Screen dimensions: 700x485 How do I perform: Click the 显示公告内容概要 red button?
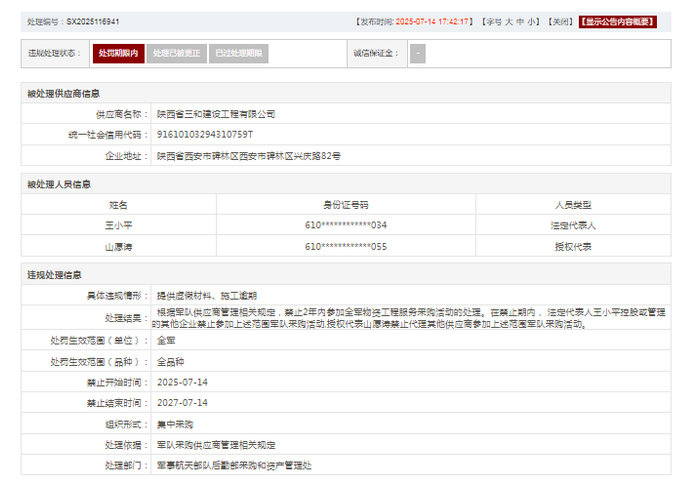(x=617, y=22)
